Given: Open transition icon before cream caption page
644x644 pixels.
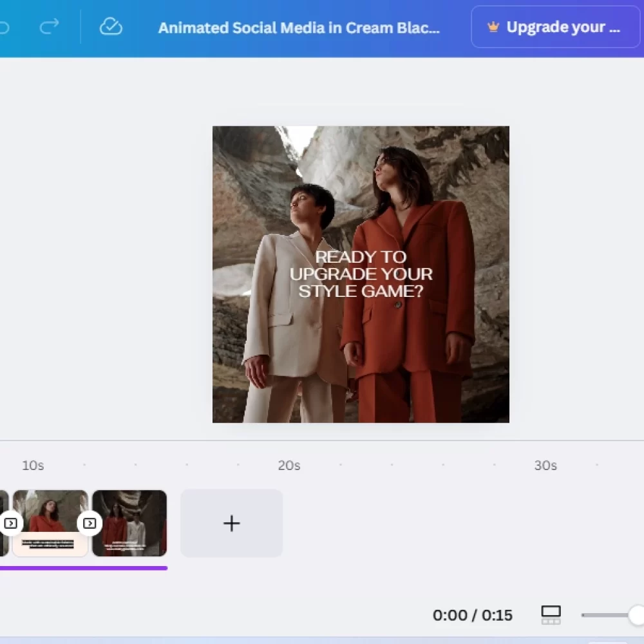Looking at the screenshot, I should [10, 523].
